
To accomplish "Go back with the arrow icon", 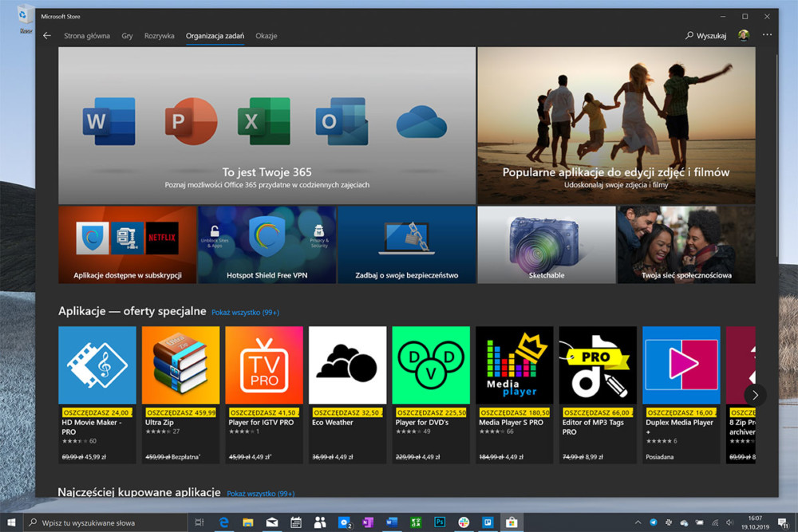I will pos(47,36).
